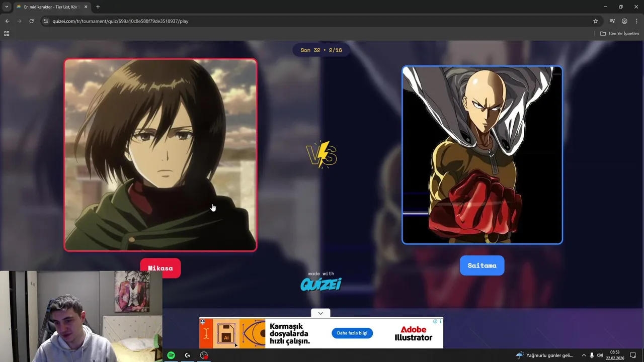Choose the Mikasa button
Screen dimensions: 644x362
coord(160,268)
